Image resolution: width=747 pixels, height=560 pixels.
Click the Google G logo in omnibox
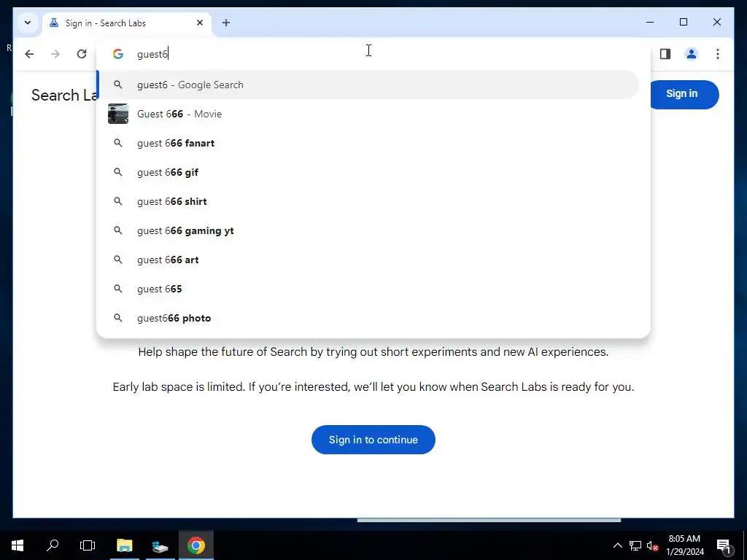(x=117, y=54)
